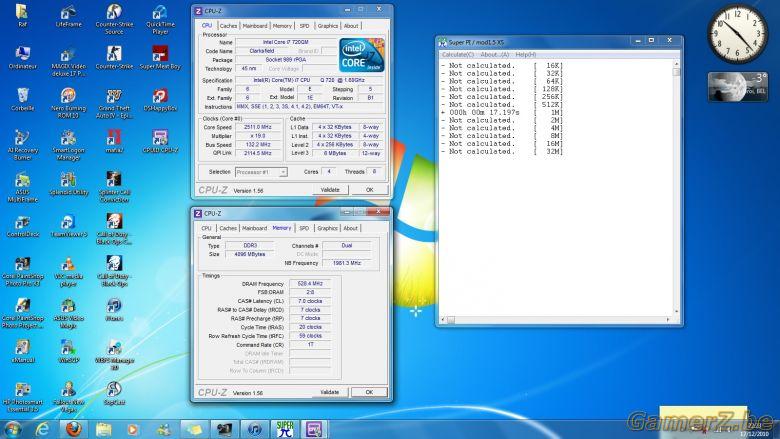Open the Calculate(C) menu in Super PI
The height and width of the screenshot is (439, 780).
[458, 55]
